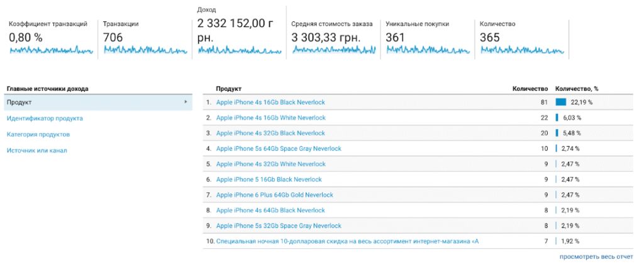Click the 'Количество, %' column header
The image size is (644, 264).
[577, 89]
